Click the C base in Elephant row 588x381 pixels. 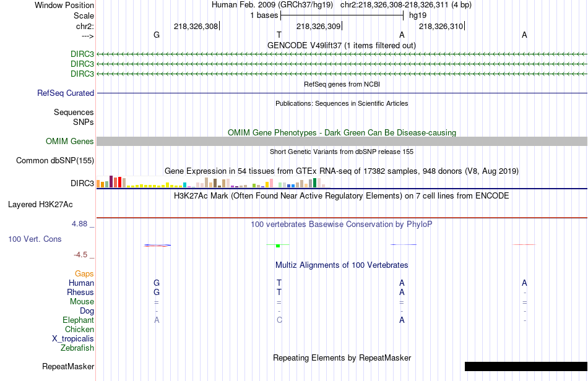(x=279, y=320)
